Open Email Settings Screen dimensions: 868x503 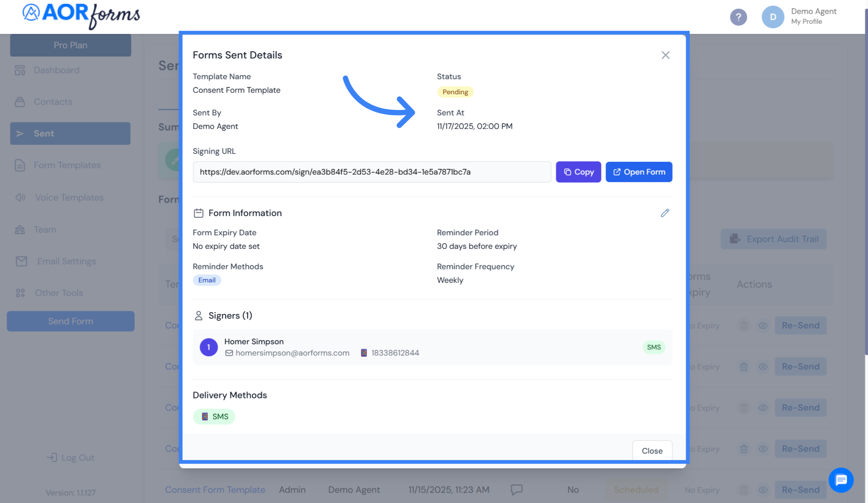coord(66,261)
